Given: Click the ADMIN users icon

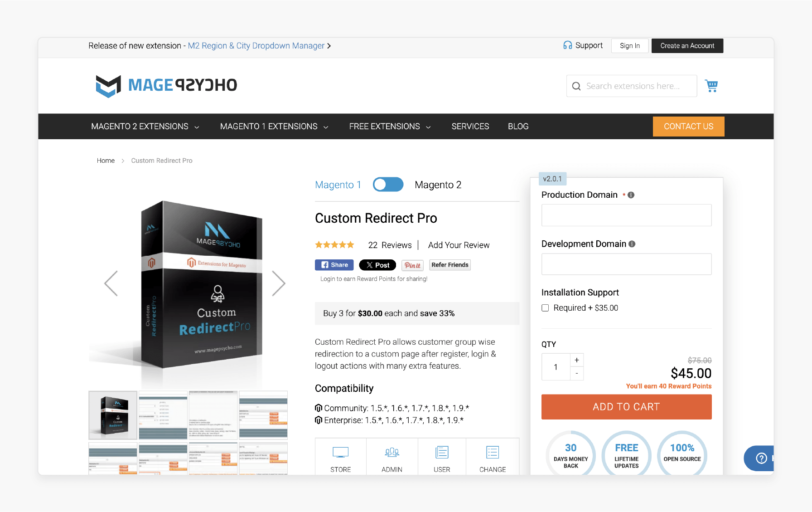Looking at the screenshot, I should [x=392, y=452].
